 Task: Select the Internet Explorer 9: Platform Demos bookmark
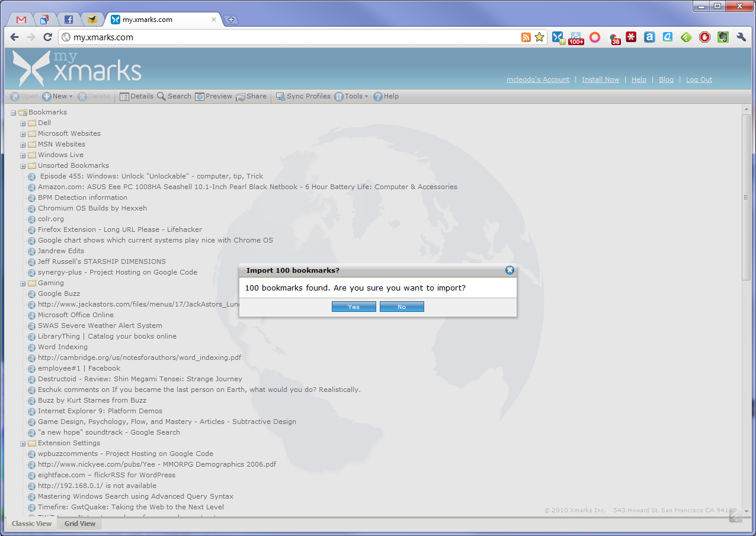point(100,411)
